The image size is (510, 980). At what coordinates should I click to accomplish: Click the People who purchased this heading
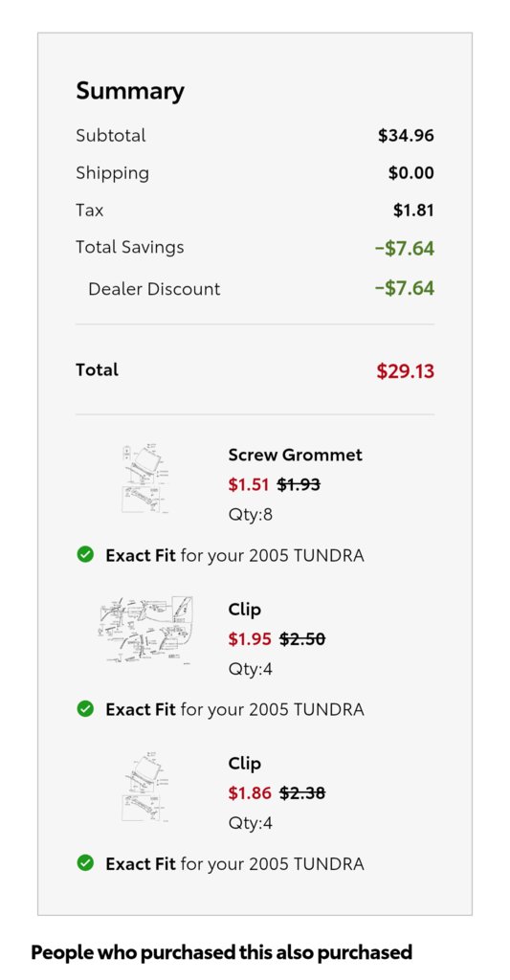[x=222, y=952]
